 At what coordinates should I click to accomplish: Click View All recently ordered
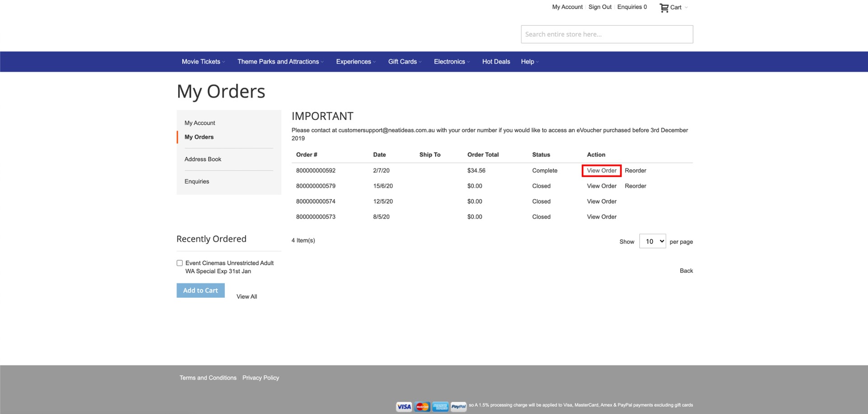tap(247, 296)
